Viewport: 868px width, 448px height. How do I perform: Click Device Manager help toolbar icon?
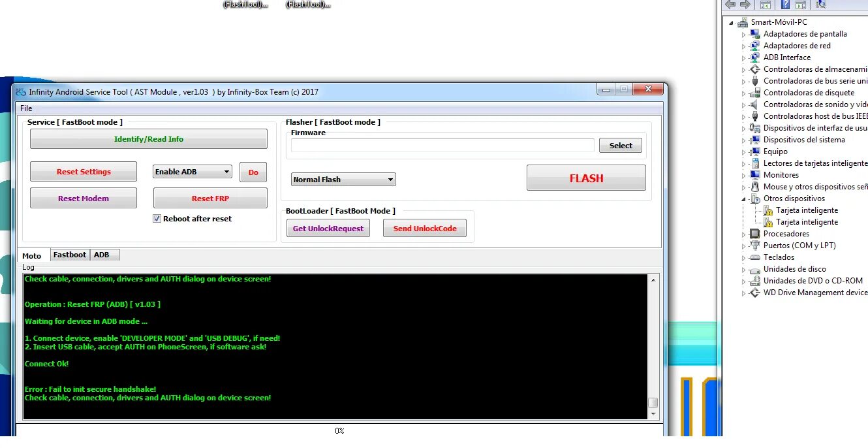tap(786, 5)
